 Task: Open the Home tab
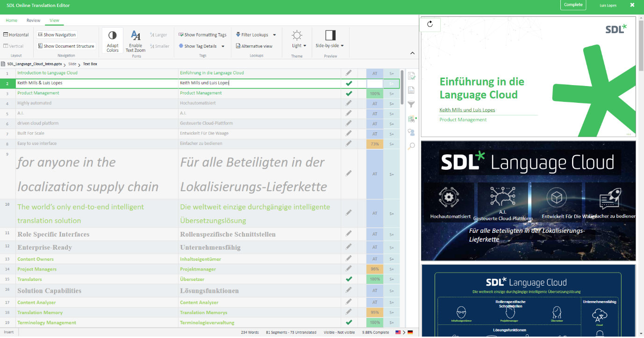[x=11, y=21]
